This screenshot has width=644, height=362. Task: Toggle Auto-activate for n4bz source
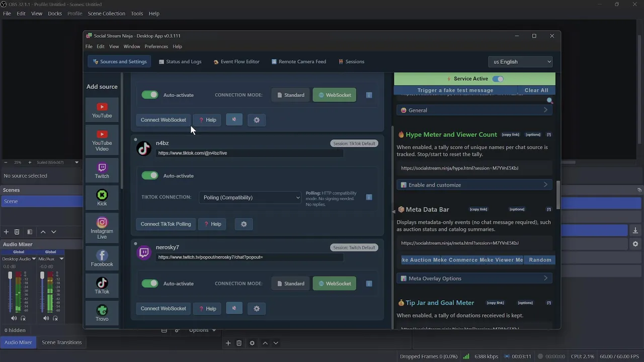tap(149, 175)
